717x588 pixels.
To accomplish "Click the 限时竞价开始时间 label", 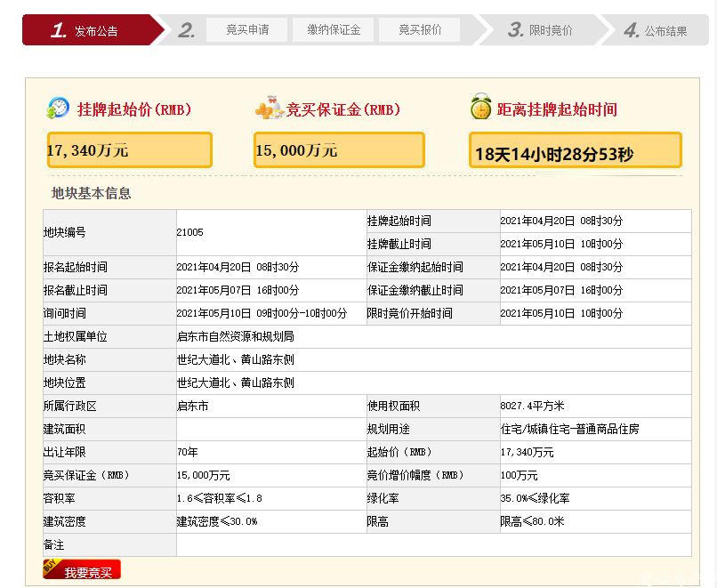I will (410, 314).
